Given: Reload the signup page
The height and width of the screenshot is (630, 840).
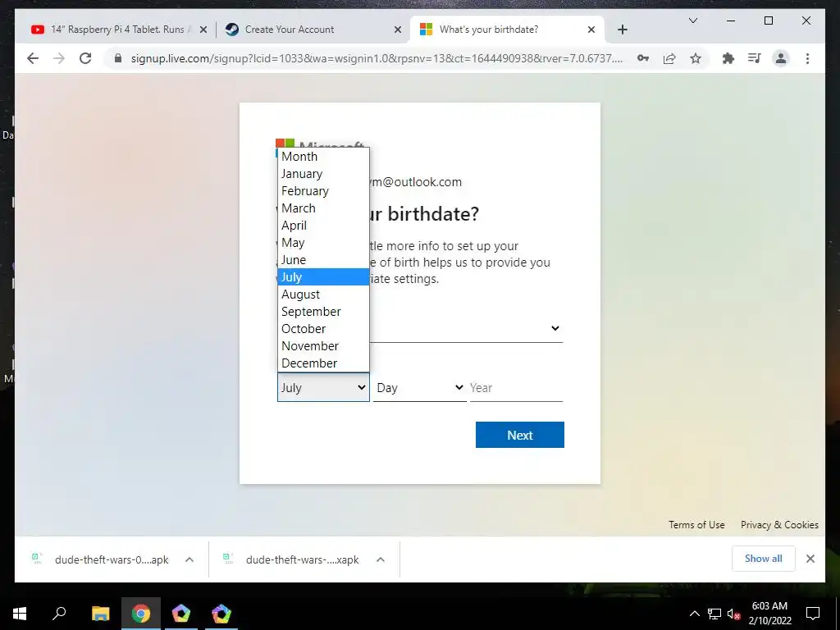Looking at the screenshot, I should (x=85, y=58).
